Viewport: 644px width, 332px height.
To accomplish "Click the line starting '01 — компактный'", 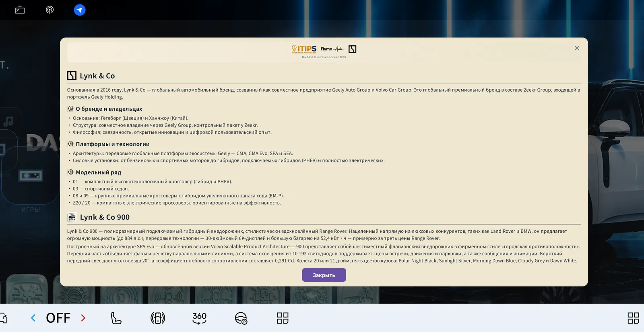I will point(153,182).
